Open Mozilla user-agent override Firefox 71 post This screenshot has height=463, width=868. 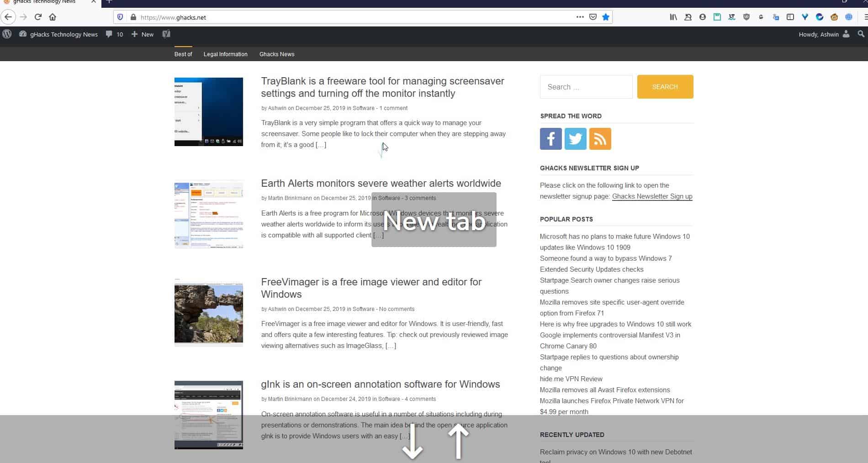(x=612, y=308)
